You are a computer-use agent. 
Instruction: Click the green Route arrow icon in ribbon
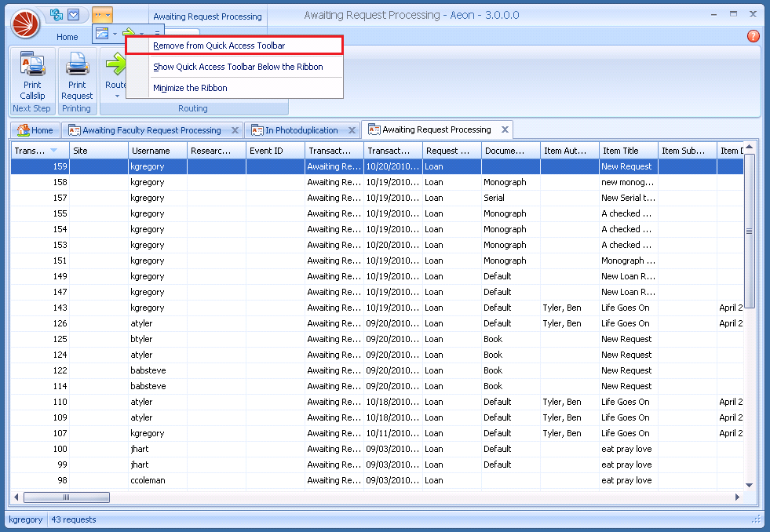(x=116, y=64)
